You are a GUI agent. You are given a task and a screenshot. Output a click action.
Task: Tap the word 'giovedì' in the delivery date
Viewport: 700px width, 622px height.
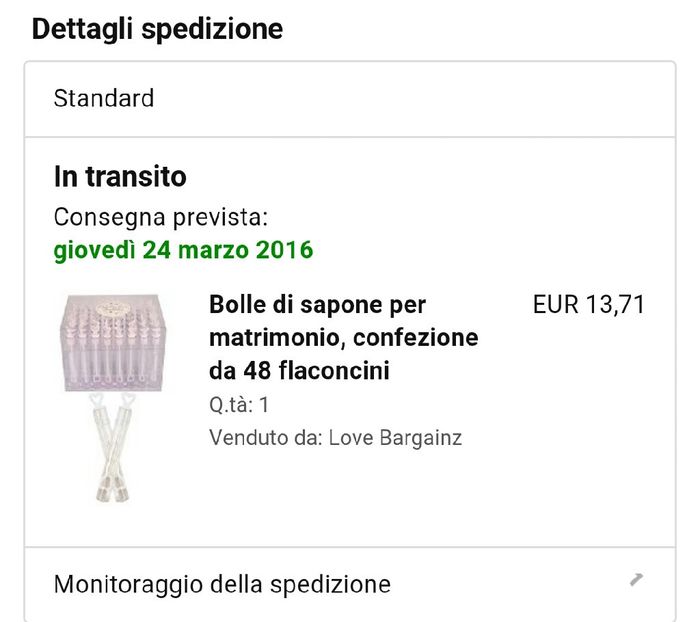(x=94, y=249)
